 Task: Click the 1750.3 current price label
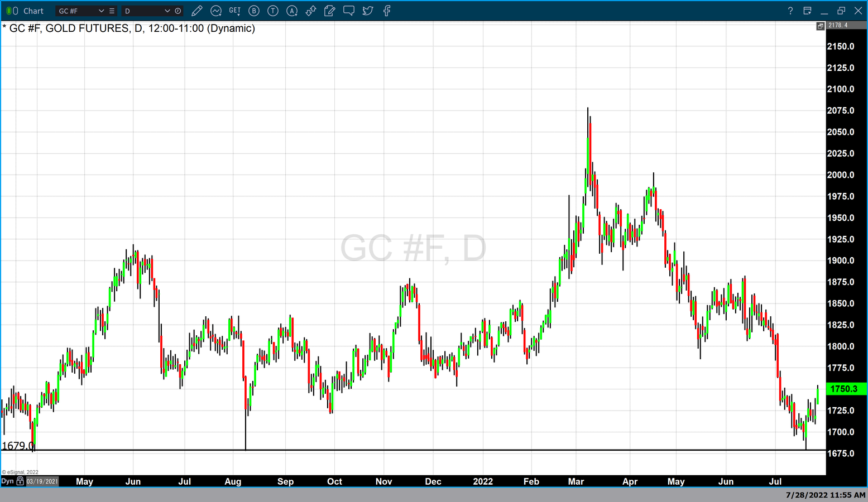[845, 389]
